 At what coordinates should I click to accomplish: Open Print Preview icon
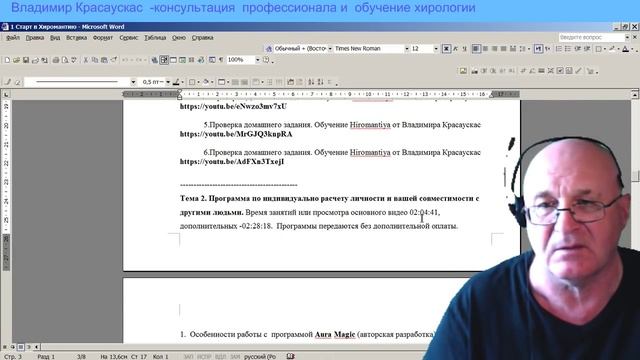coord(65,60)
